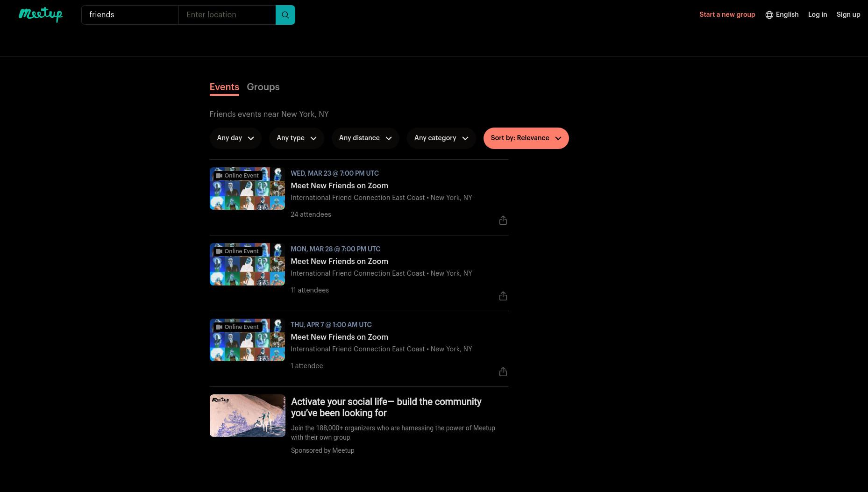
Task: Open the Sort by: Relevance dropdown
Action: pos(526,138)
